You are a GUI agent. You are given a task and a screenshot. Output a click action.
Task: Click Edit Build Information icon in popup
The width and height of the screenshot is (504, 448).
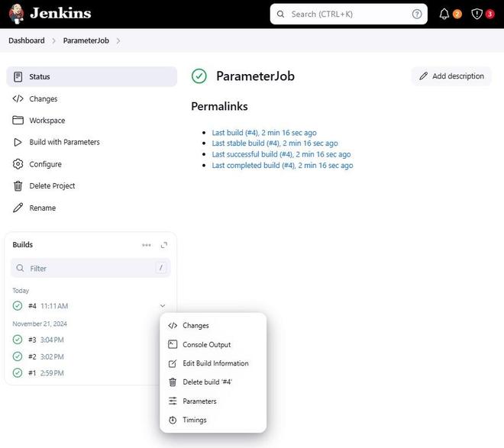(173, 363)
